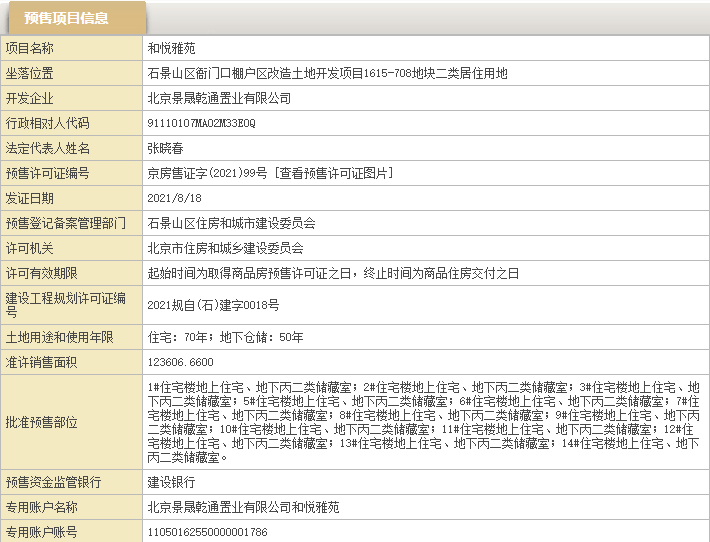Click the 项目名称 label cell
Viewport: 710px width, 542px height.
pos(72,48)
